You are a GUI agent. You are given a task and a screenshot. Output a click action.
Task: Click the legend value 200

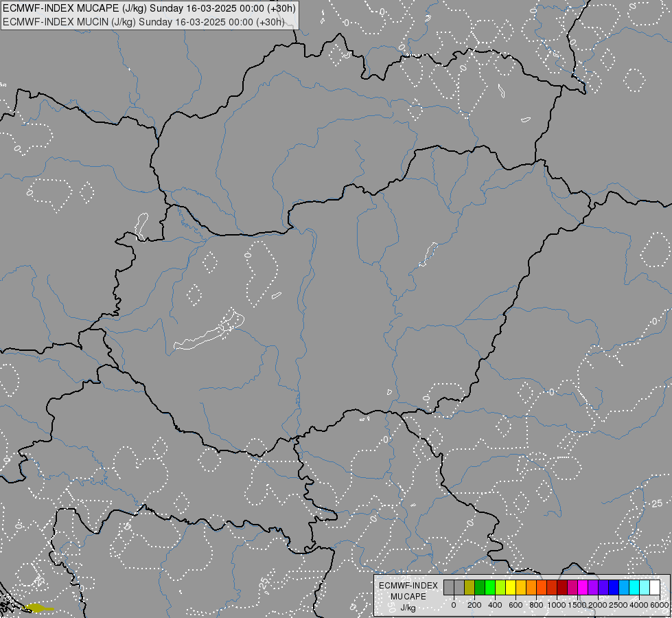(x=474, y=605)
